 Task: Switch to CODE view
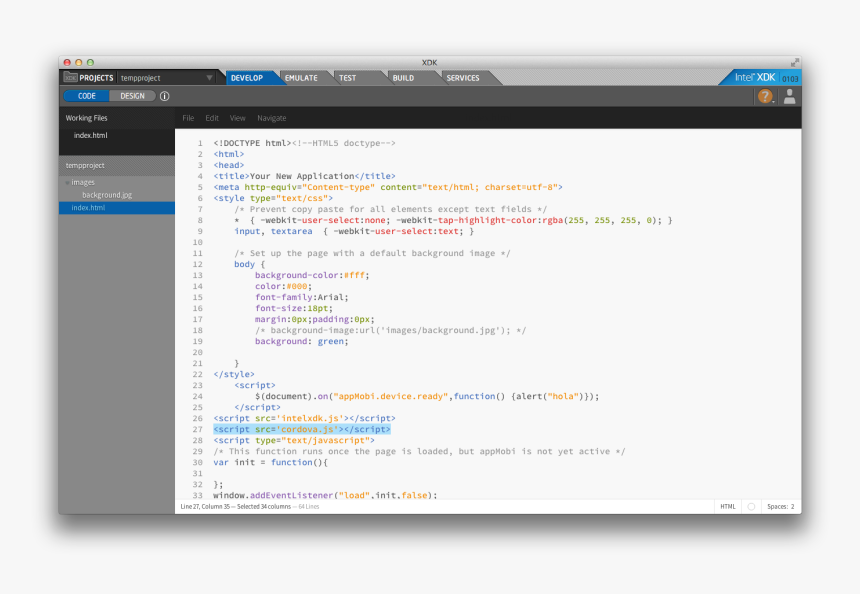87,96
